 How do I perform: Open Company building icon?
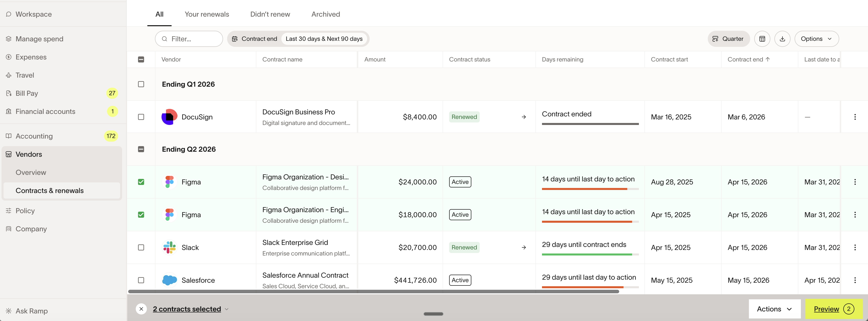point(9,229)
